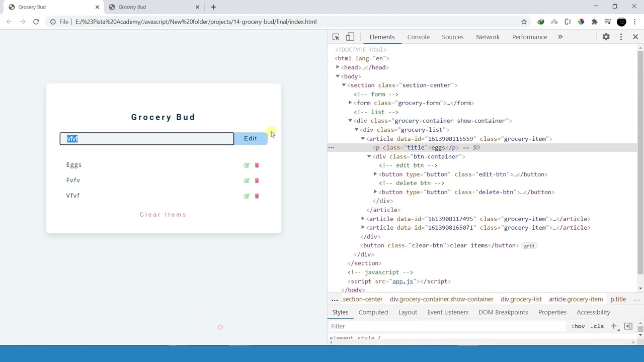The height and width of the screenshot is (362, 644).
Task: Open DevTools settings gear
Action: (606, 37)
